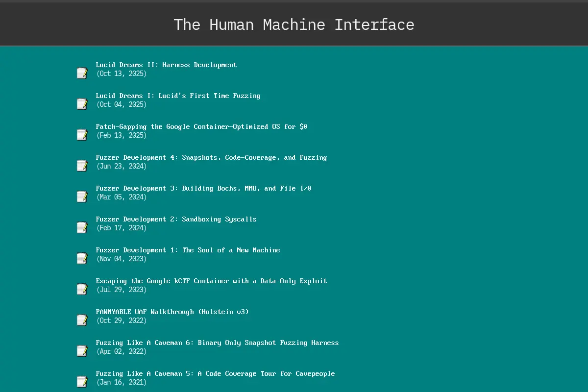Click the date (Jun 23, 2024)
588x392 pixels.
(x=122, y=166)
